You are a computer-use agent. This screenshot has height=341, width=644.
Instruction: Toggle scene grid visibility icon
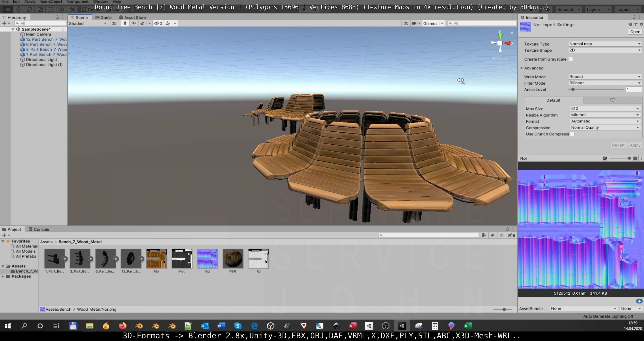click(x=168, y=23)
